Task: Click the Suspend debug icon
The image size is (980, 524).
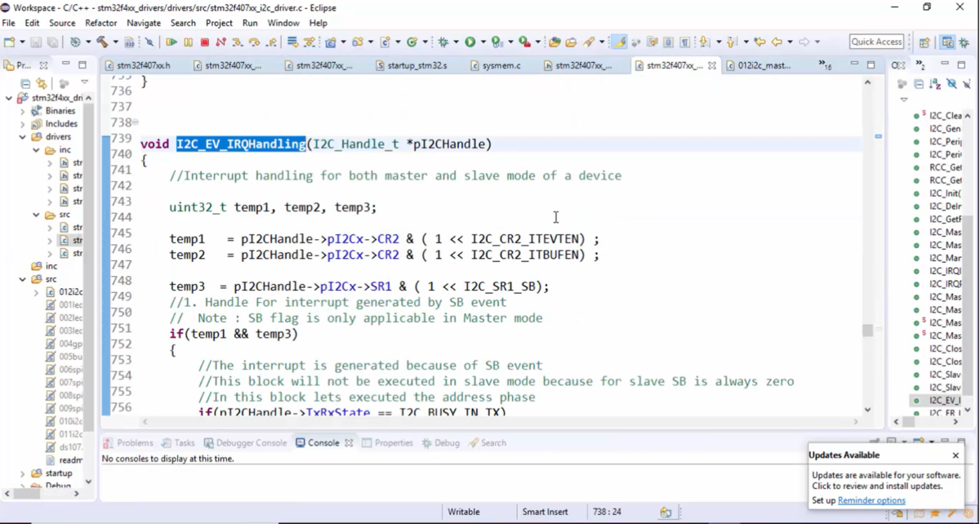Action: [188, 42]
